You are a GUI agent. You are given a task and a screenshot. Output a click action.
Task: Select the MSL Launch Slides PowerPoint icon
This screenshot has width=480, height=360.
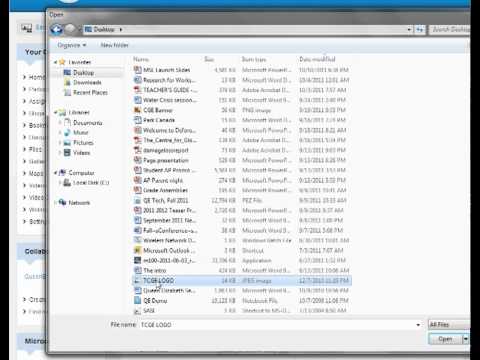point(137,70)
